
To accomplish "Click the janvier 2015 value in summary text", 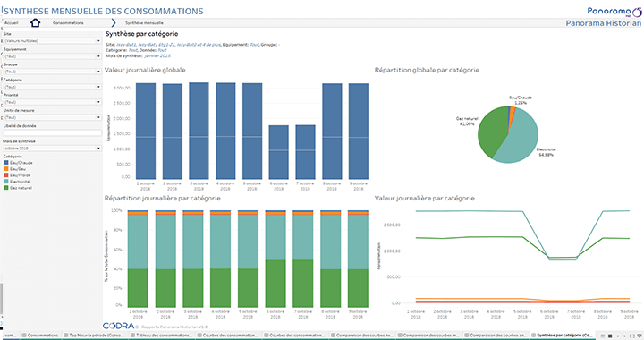I will (157, 55).
